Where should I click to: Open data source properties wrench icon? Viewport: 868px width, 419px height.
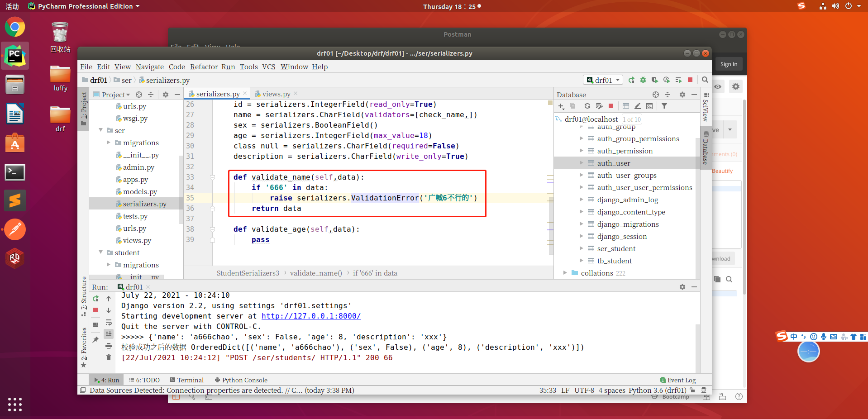(599, 106)
